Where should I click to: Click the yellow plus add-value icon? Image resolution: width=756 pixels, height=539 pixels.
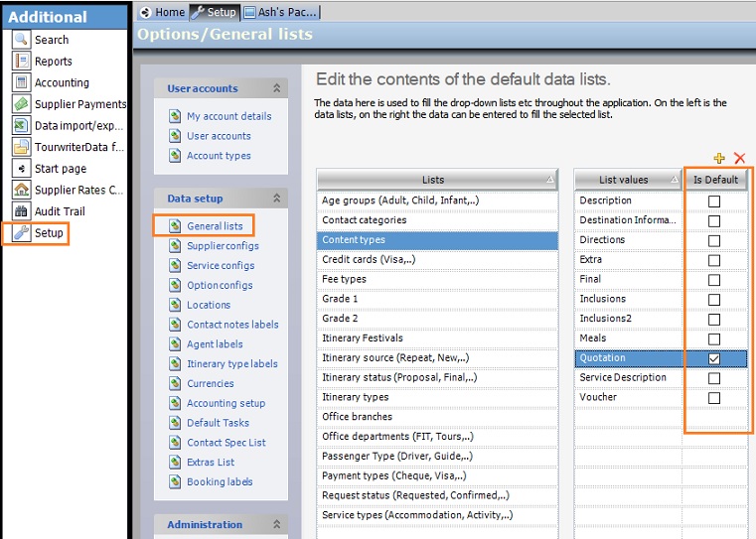point(719,159)
